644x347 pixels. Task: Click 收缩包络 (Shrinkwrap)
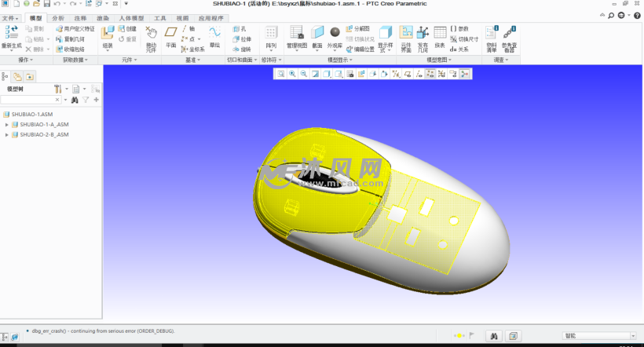(70, 49)
